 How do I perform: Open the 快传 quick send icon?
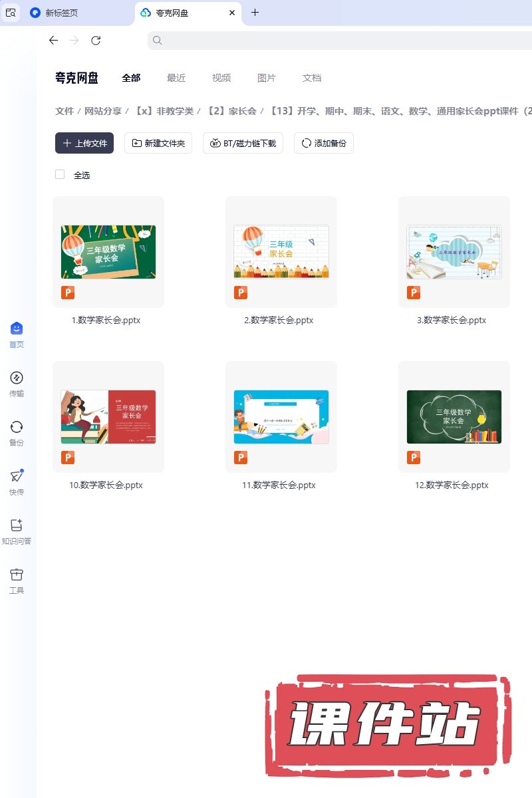click(17, 477)
